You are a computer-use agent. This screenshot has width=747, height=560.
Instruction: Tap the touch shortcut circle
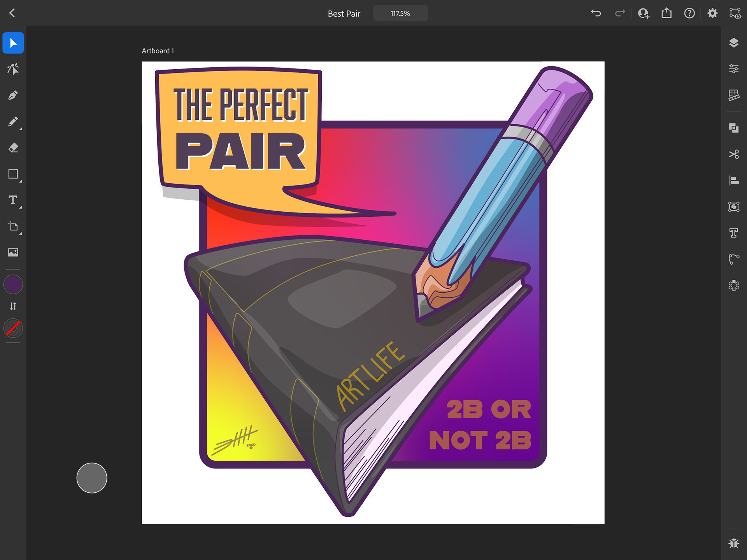92,478
